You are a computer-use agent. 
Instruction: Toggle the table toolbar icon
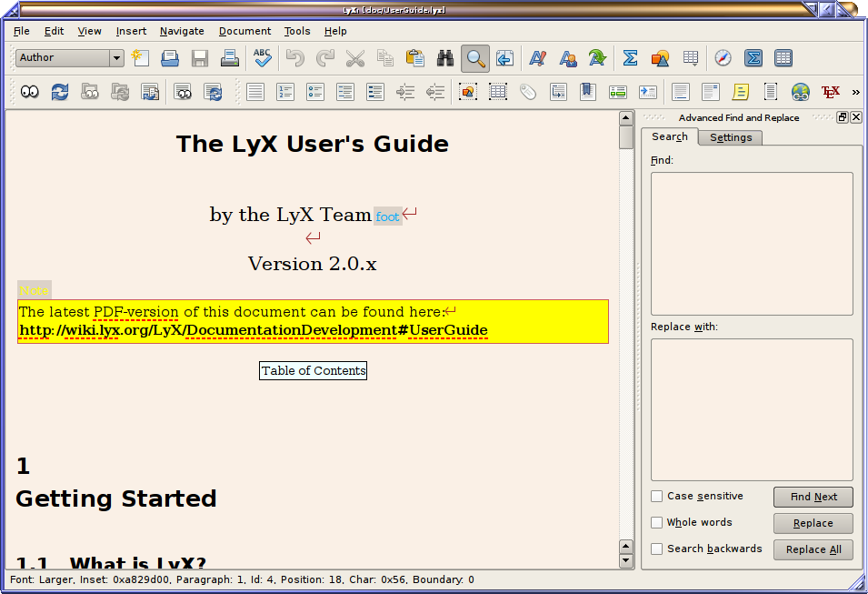(783, 58)
